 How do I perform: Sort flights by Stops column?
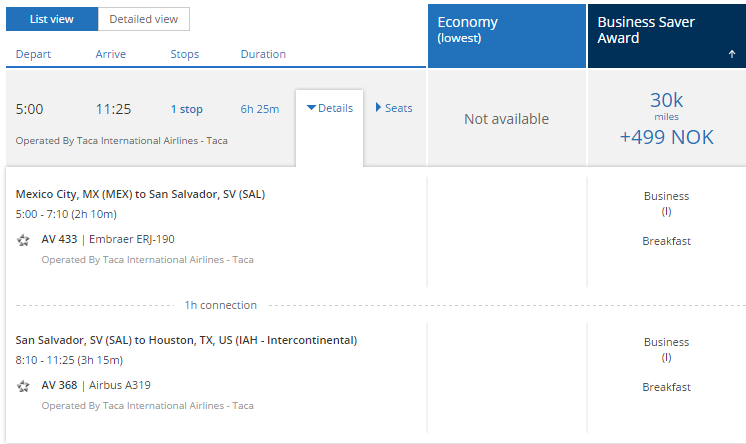pyautogui.click(x=185, y=54)
